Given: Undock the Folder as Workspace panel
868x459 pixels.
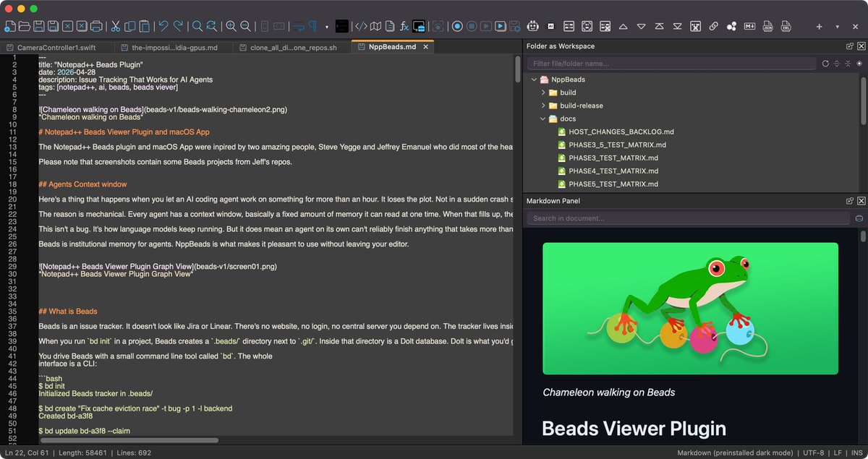Looking at the screenshot, I should [850, 46].
